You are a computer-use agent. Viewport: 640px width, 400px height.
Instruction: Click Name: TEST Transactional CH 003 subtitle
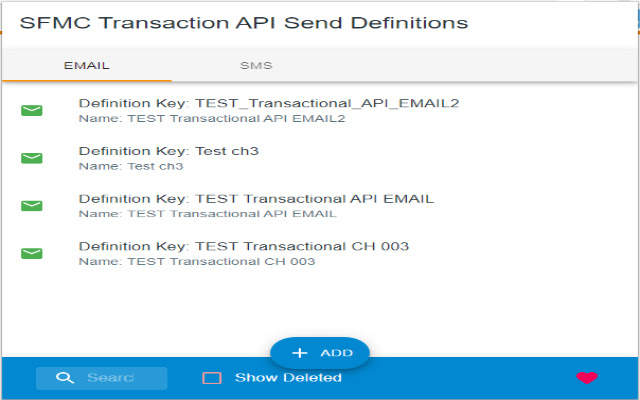click(197, 262)
